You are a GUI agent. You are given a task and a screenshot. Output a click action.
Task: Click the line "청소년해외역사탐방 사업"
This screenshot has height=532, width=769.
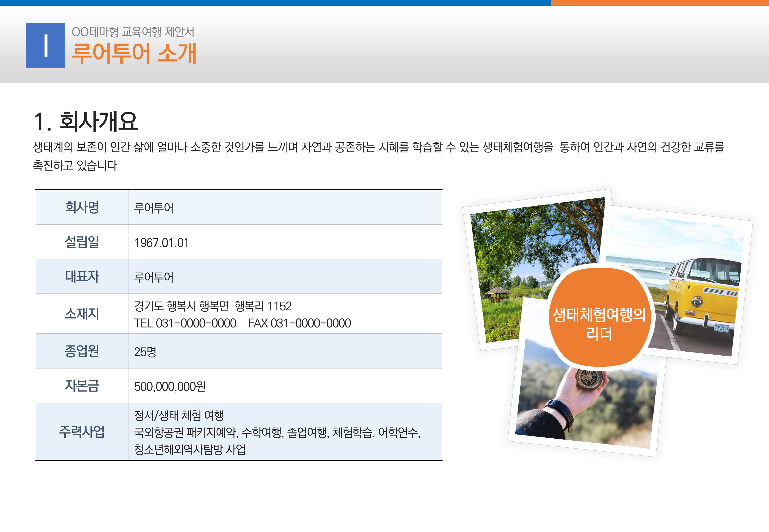click(x=190, y=450)
